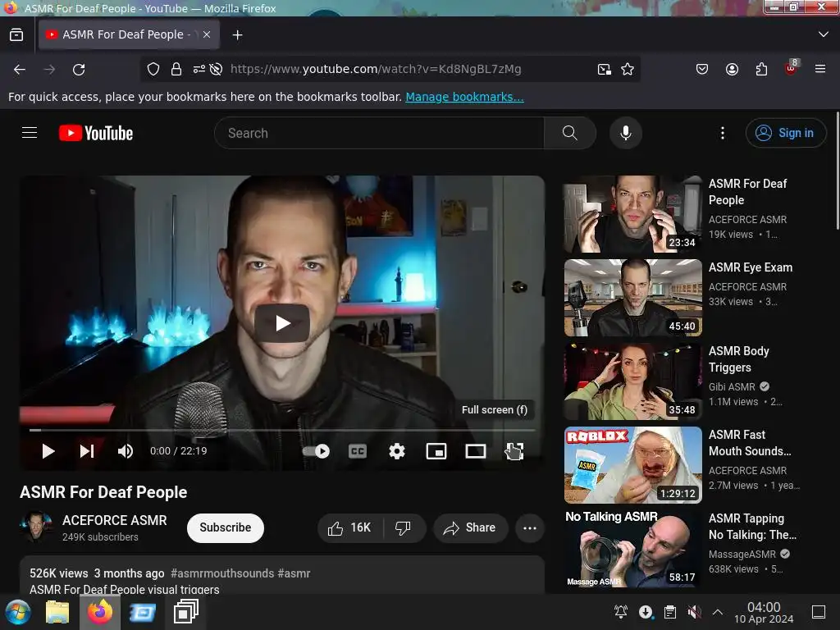Viewport: 840px width, 630px height.
Task: Click the autoplay blocked icon
Action: (216, 69)
